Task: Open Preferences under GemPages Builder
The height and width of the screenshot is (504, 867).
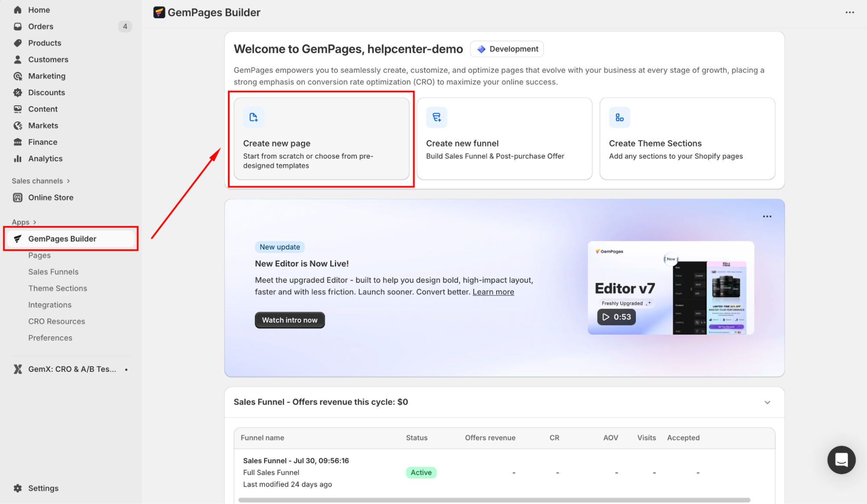Action: point(50,338)
